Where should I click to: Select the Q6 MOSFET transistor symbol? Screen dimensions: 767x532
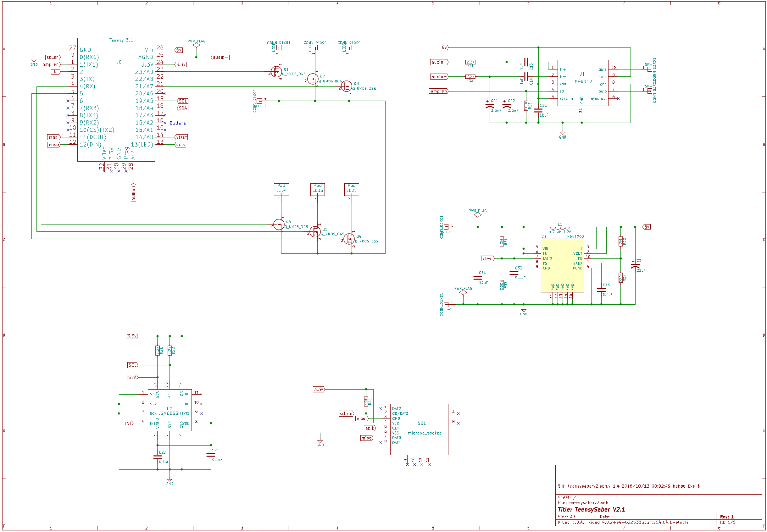click(349, 239)
